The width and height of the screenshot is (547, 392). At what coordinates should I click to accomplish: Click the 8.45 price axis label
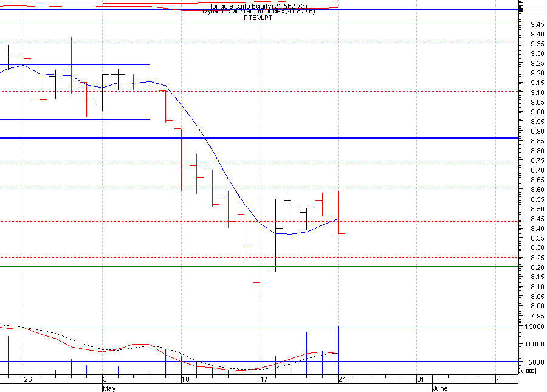pos(537,219)
